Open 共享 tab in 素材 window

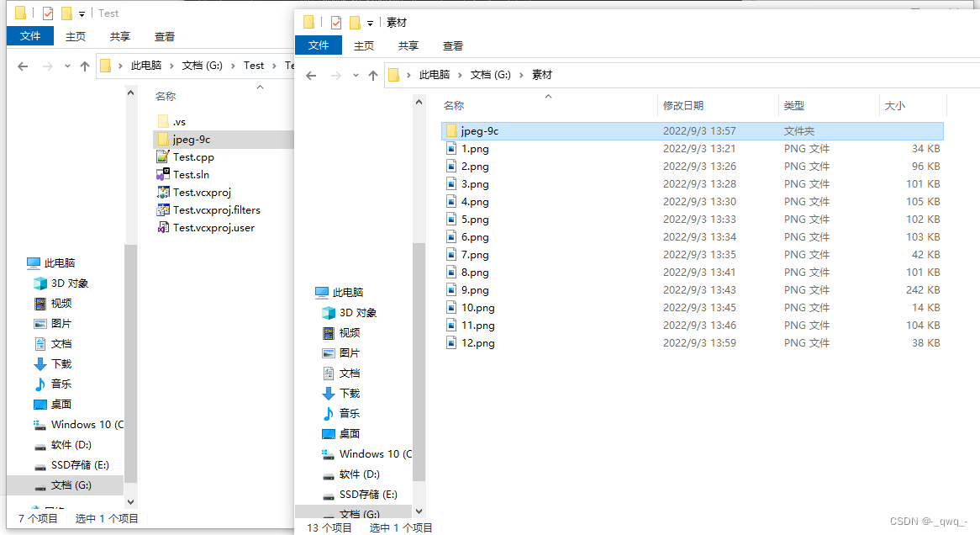point(408,45)
